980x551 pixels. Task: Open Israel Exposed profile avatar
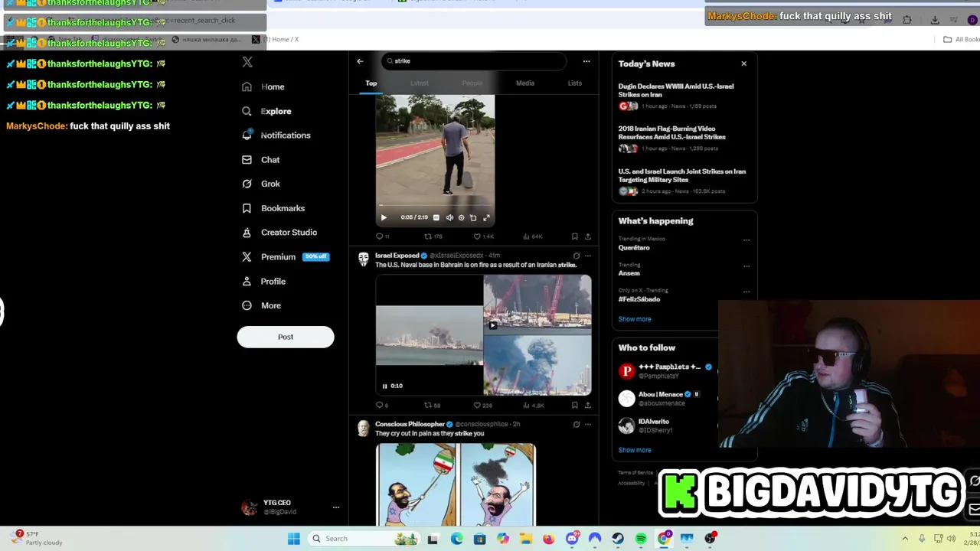(x=363, y=259)
